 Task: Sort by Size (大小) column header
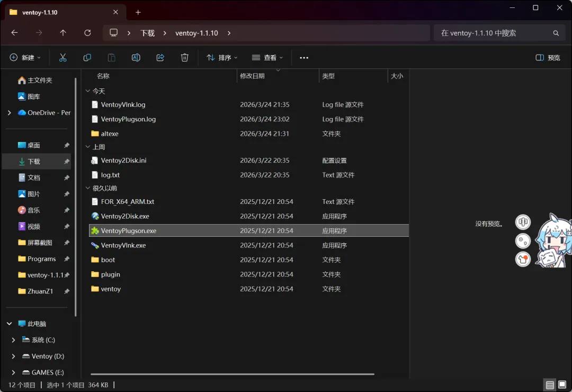(x=397, y=76)
